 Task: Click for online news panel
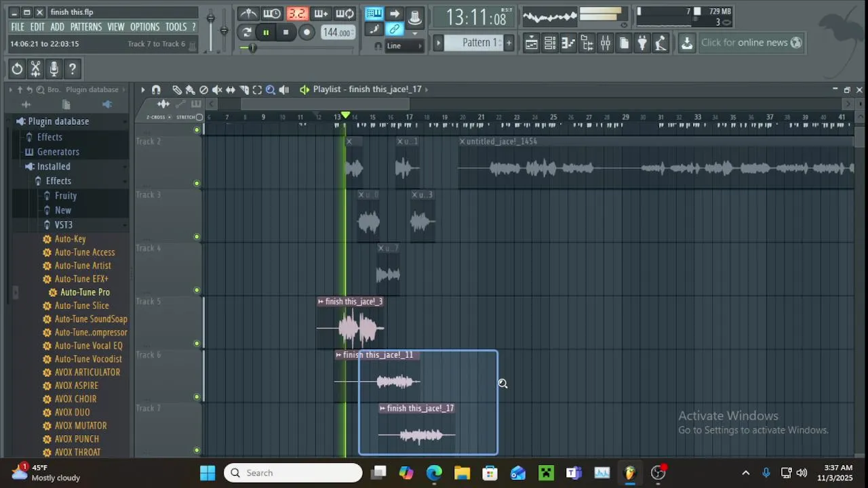[x=751, y=43]
